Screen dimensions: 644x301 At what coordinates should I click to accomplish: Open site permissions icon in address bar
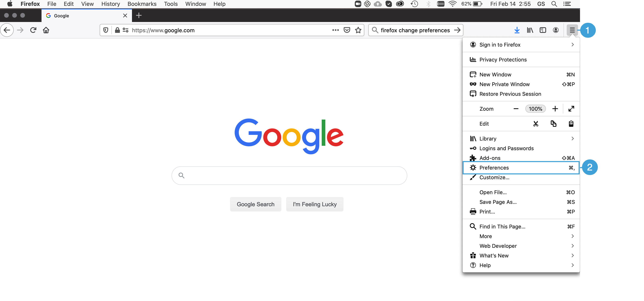(x=126, y=30)
